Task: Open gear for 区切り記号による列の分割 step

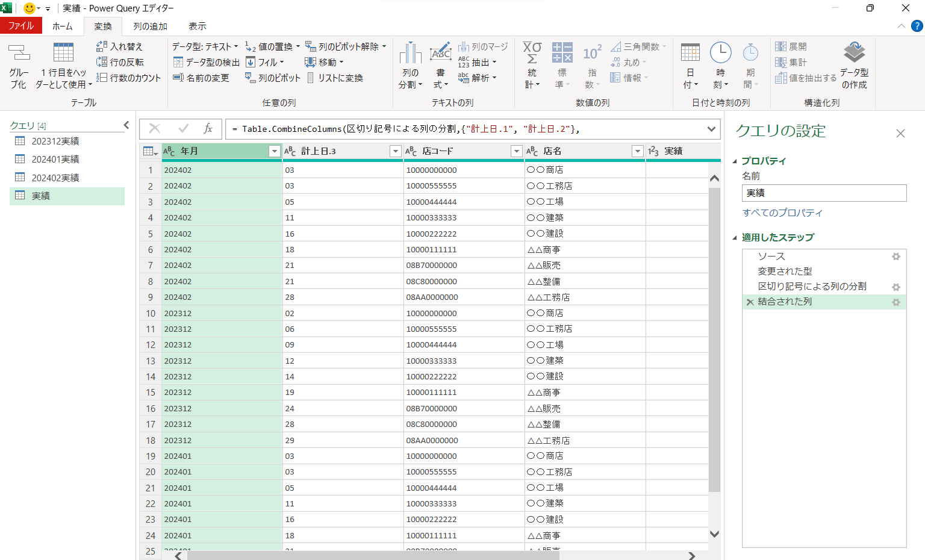Action: tap(896, 287)
